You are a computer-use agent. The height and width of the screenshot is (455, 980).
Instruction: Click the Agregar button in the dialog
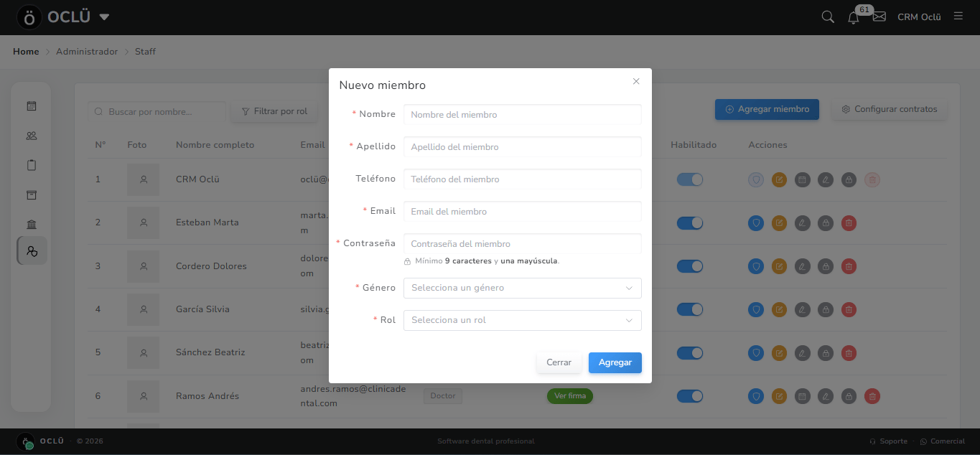click(x=615, y=362)
